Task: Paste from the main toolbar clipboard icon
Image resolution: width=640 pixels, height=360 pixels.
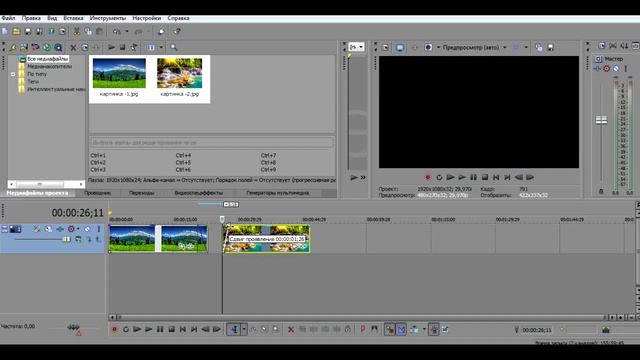Action: (99, 31)
